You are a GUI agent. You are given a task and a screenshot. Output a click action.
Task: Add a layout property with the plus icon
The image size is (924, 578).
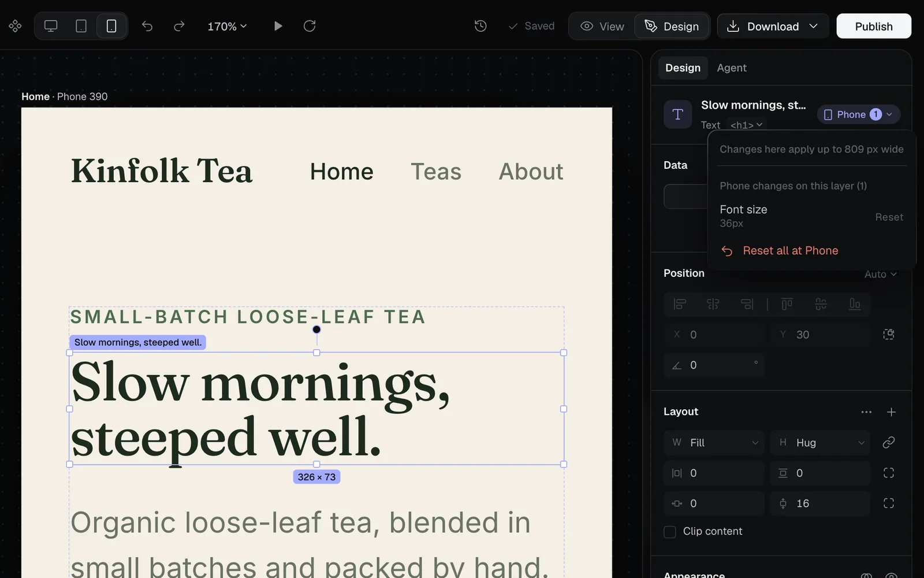(x=891, y=412)
